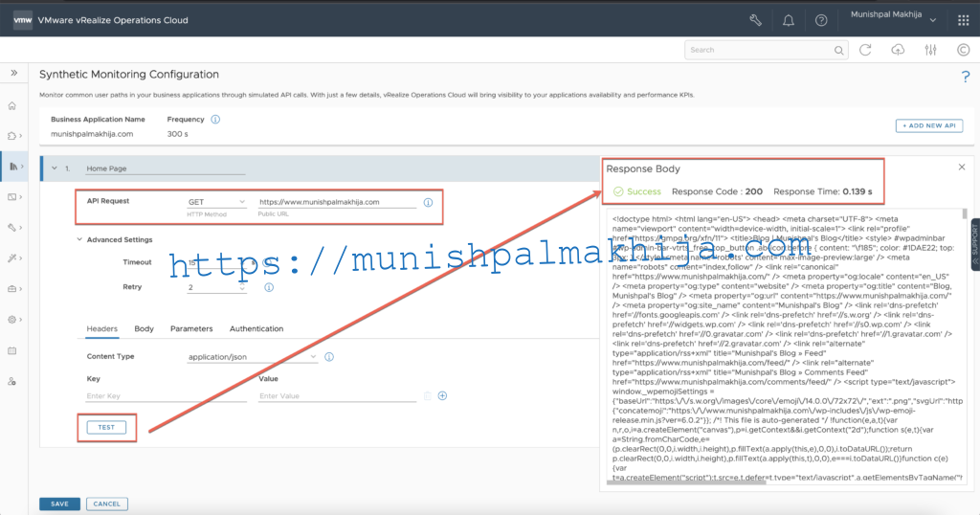Delete header row with trash icon
Screen dimensions: 980x515
[428, 395]
